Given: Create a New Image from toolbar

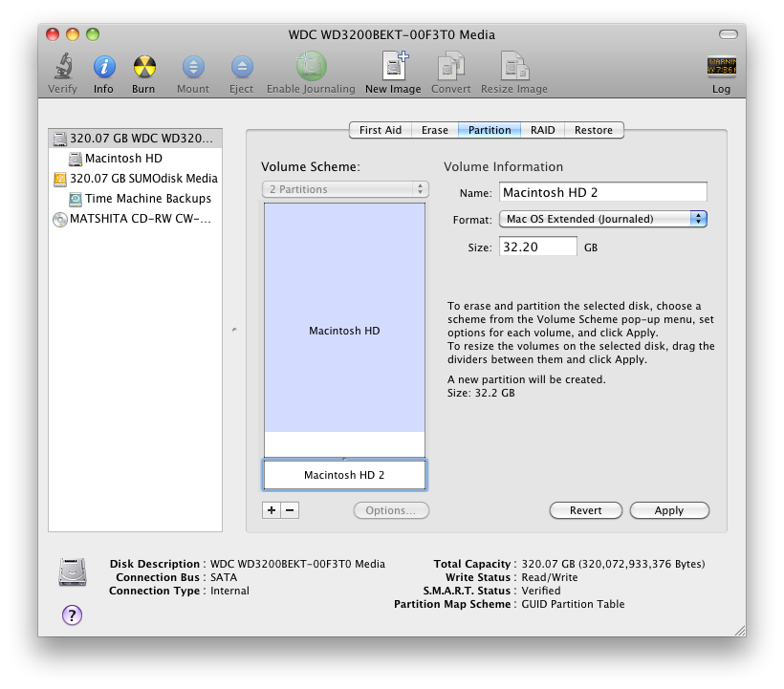Looking at the screenshot, I should tap(394, 66).
